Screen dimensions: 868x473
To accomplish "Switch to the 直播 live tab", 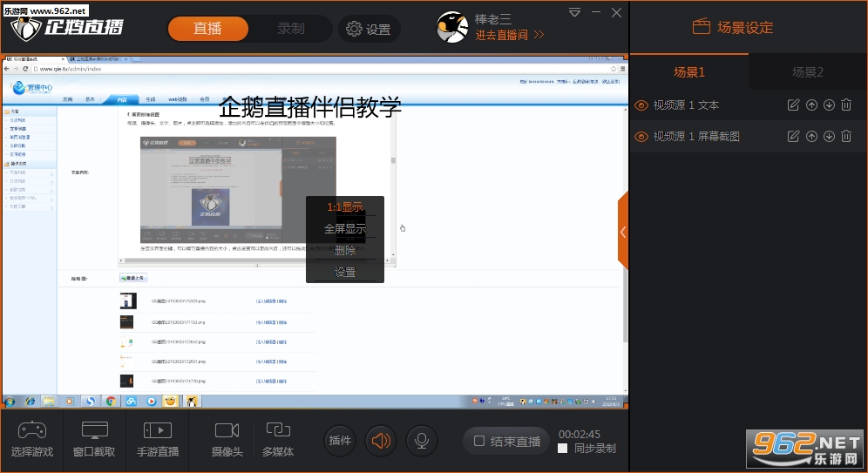I will [207, 29].
